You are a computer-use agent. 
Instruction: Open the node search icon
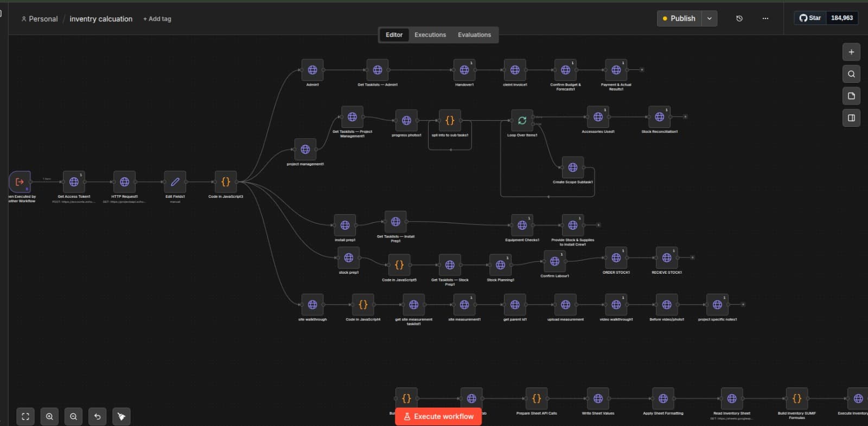(851, 74)
